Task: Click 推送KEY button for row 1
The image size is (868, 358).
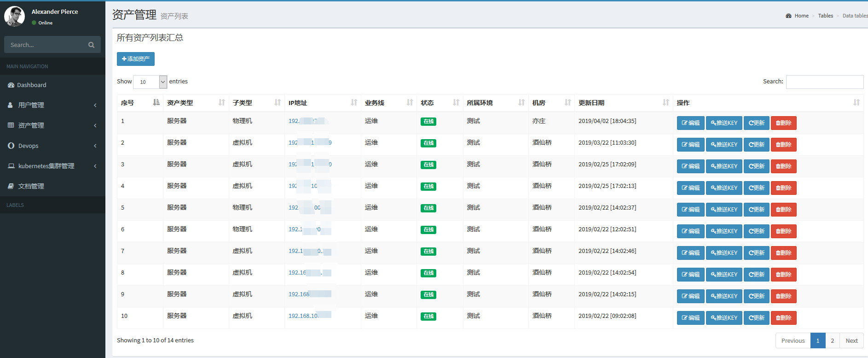Action: (724, 123)
